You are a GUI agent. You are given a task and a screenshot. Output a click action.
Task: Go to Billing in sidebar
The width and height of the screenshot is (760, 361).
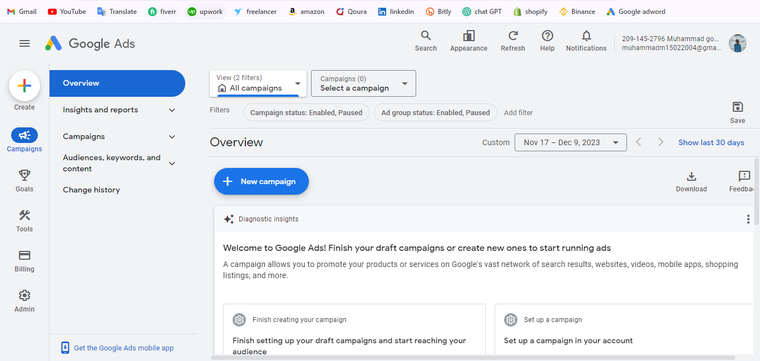(x=24, y=261)
